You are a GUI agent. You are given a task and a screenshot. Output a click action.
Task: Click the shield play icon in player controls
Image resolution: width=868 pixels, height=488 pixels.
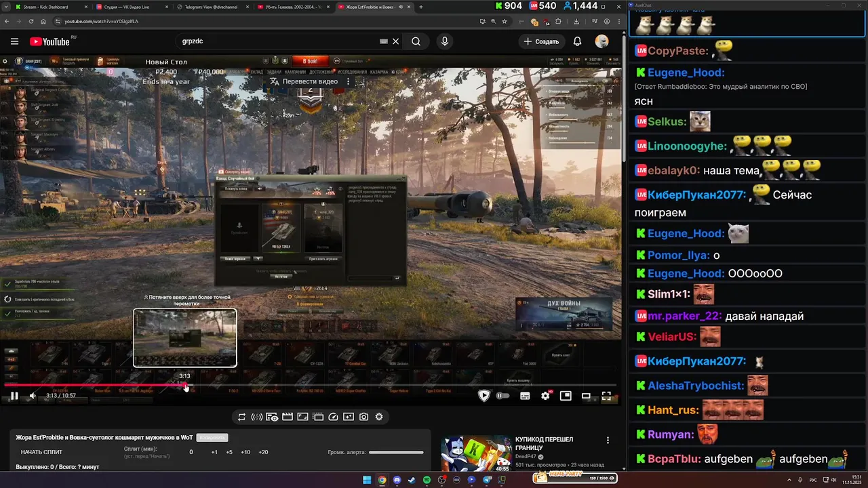(x=484, y=396)
